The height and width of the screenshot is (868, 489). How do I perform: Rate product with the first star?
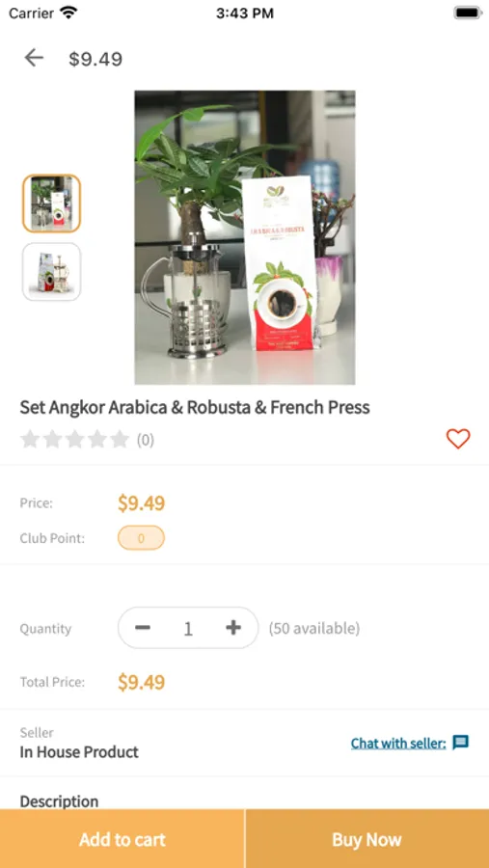[x=29, y=440]
